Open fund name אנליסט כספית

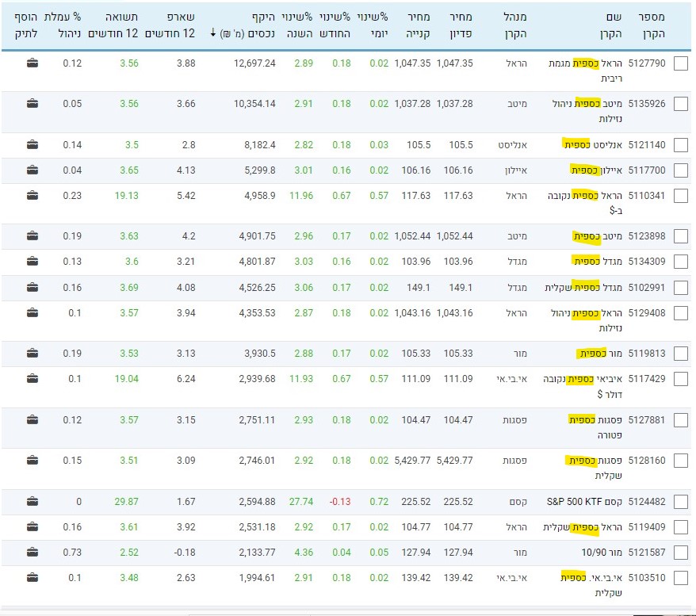coord(593,144)
